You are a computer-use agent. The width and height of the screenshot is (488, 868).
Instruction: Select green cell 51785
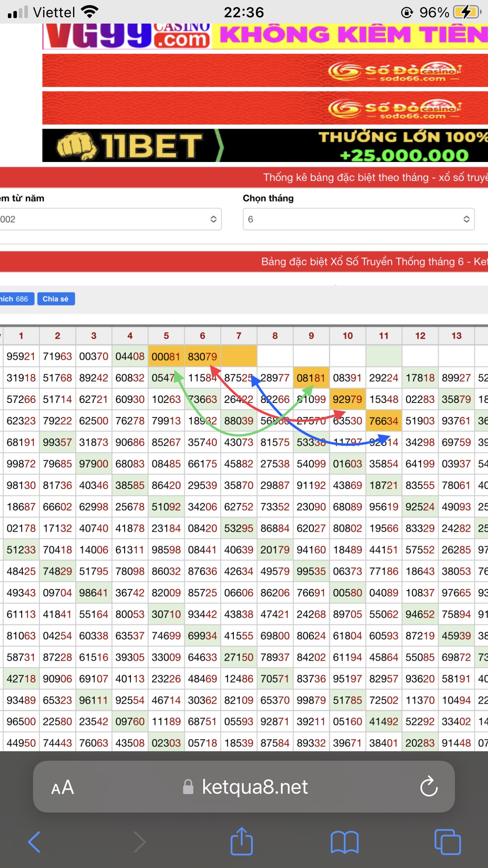tap(348, 700)
